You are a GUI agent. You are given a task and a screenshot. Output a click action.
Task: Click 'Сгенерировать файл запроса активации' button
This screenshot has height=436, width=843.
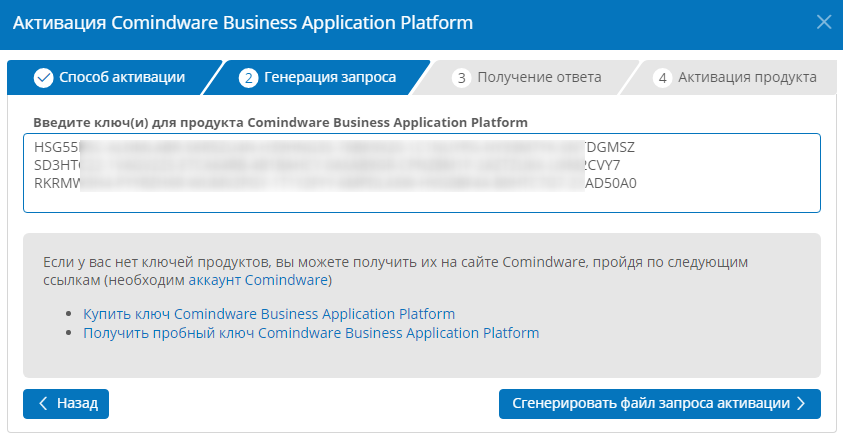(x=660, y=404)
